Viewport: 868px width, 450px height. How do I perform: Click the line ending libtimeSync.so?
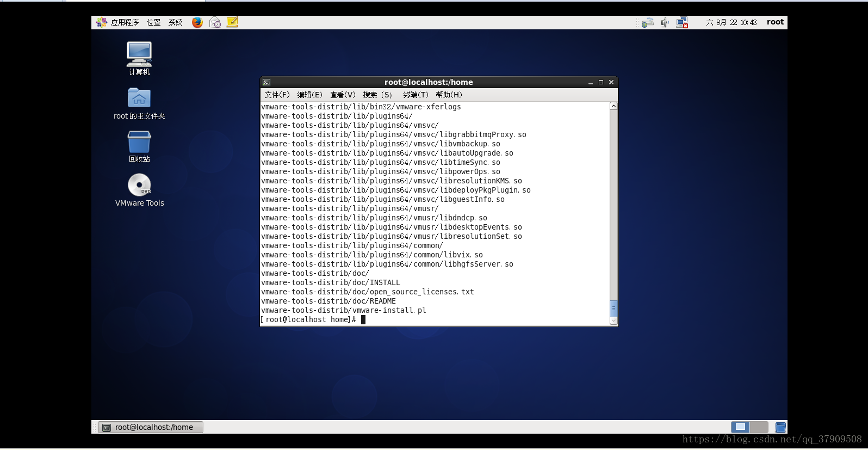click(x=381, y=162)
